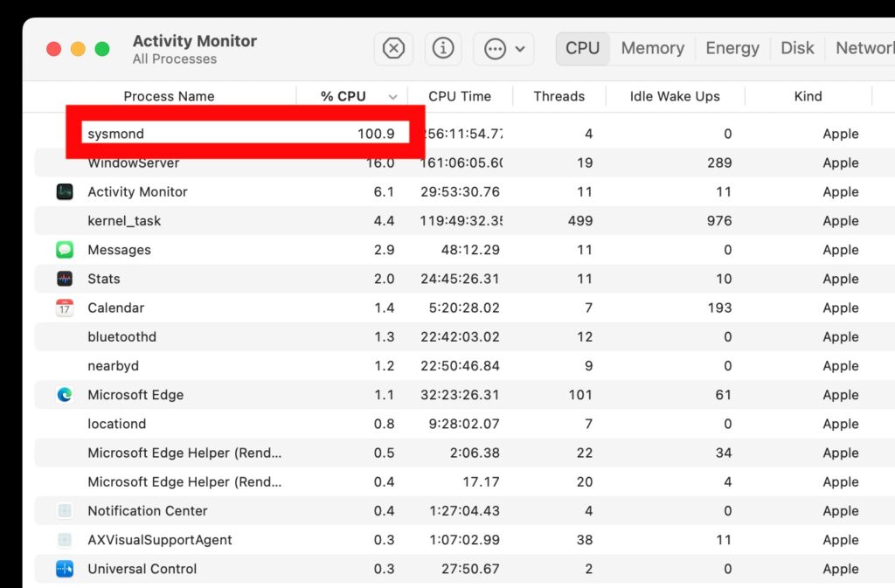Select the Messages app icon in process list

tap(65, 249)
